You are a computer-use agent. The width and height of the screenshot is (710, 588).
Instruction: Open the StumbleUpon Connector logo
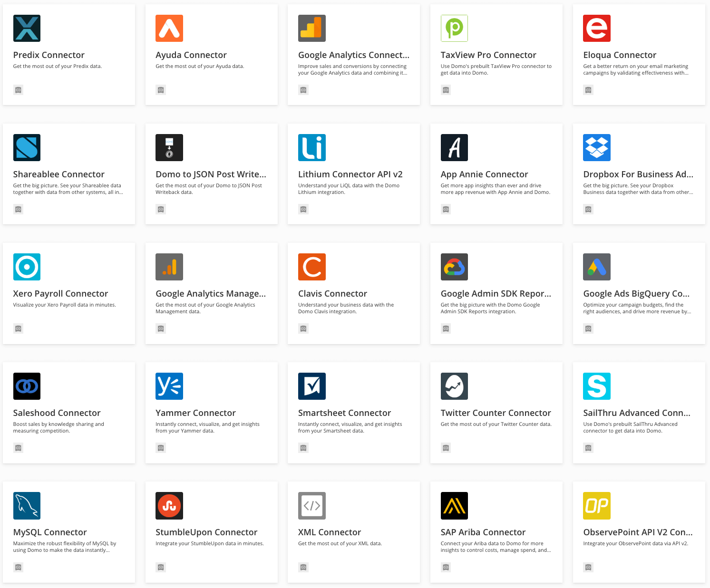point(169,506)
